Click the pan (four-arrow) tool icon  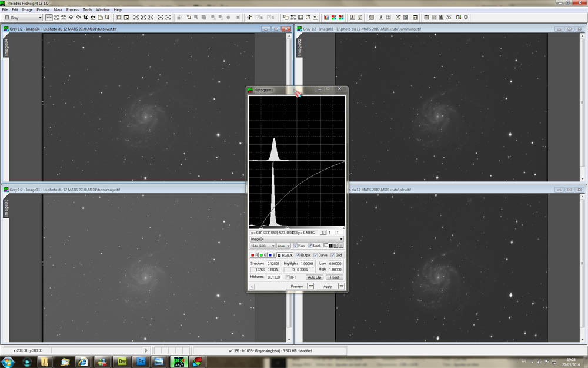click(71, 18)
